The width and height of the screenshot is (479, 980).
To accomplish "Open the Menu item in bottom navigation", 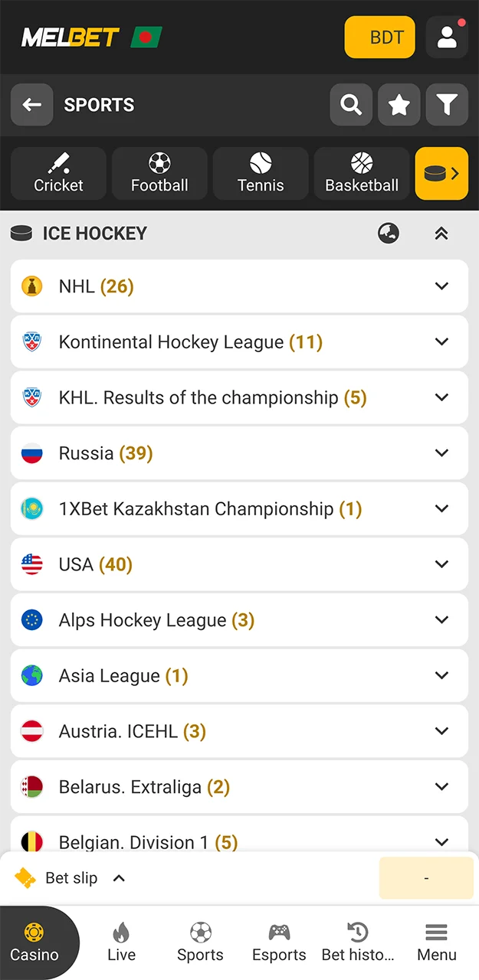I will [437, 942].
